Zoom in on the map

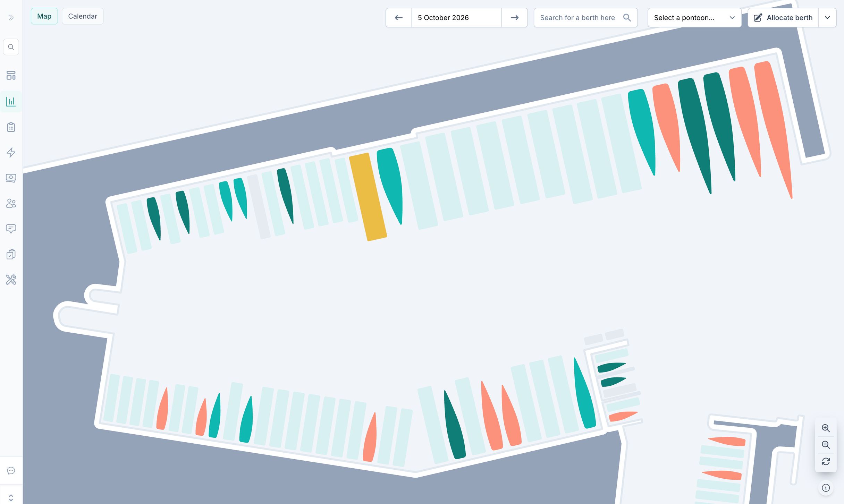click(826, 428)
